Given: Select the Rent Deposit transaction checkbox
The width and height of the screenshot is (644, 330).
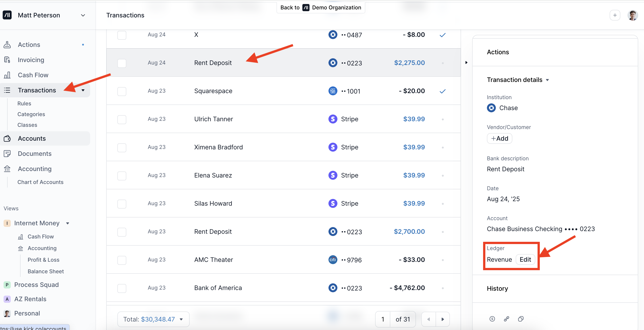Looking at the screenshot, I should tap(122, 63).
